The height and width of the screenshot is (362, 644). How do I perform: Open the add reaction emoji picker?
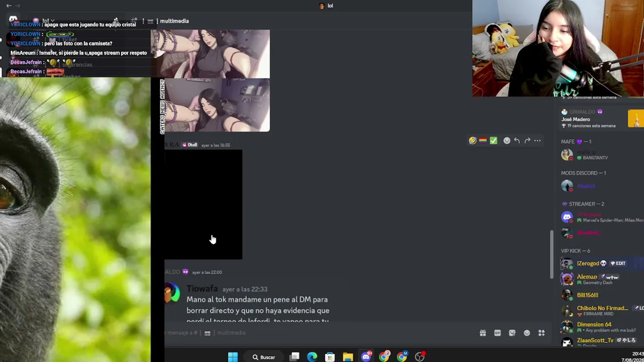507,141
